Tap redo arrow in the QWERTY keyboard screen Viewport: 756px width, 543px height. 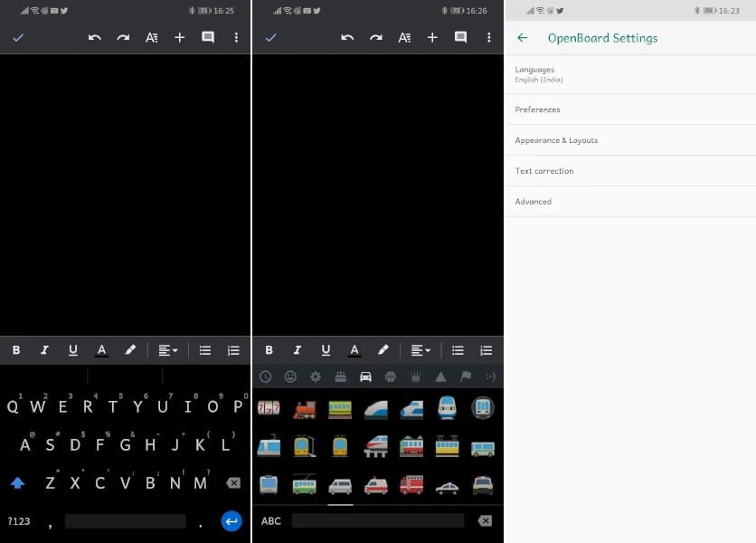123,38
